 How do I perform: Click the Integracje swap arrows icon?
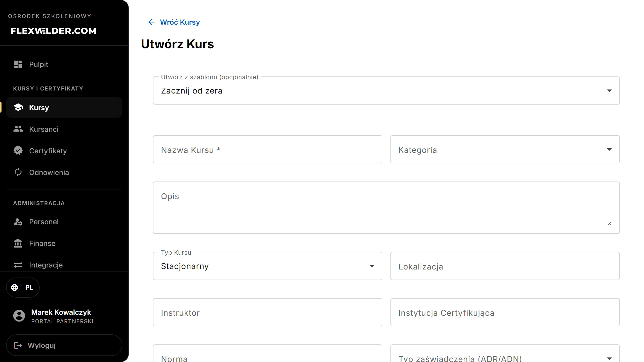point(18,265)
